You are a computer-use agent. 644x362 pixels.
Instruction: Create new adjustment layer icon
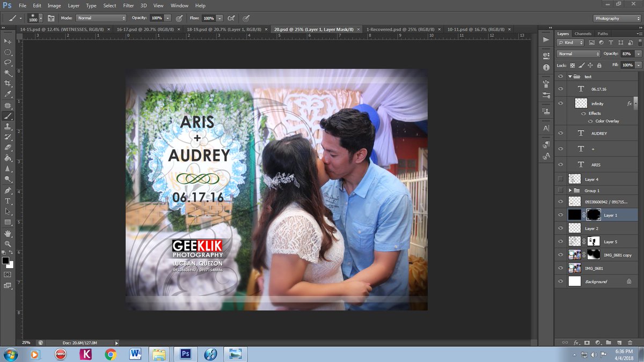(x=598, y=342)
